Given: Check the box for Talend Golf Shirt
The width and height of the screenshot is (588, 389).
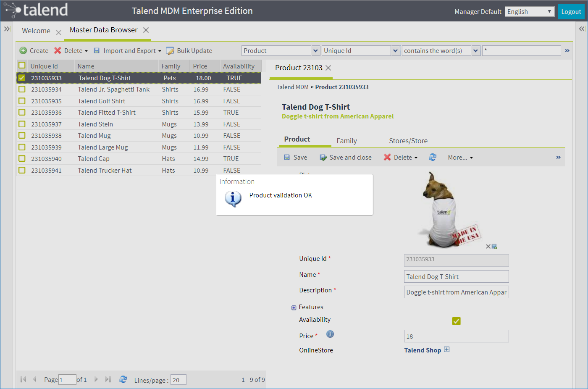Looking at the screenshot, I should click(22, 101).
